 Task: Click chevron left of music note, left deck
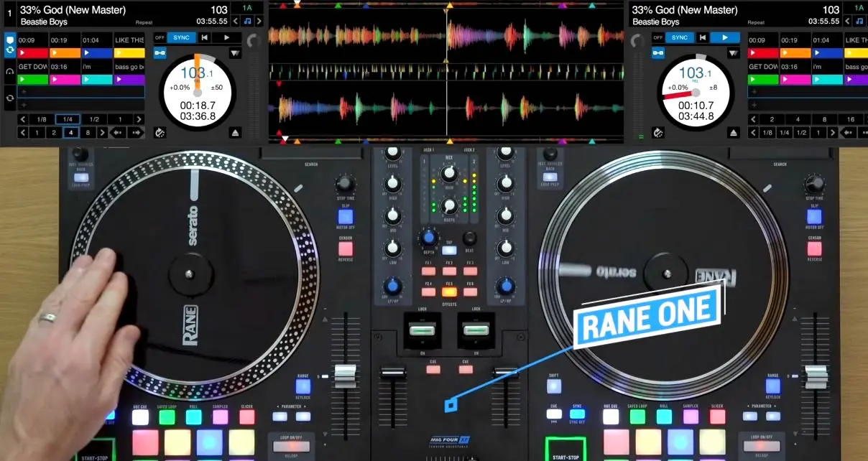235,22
